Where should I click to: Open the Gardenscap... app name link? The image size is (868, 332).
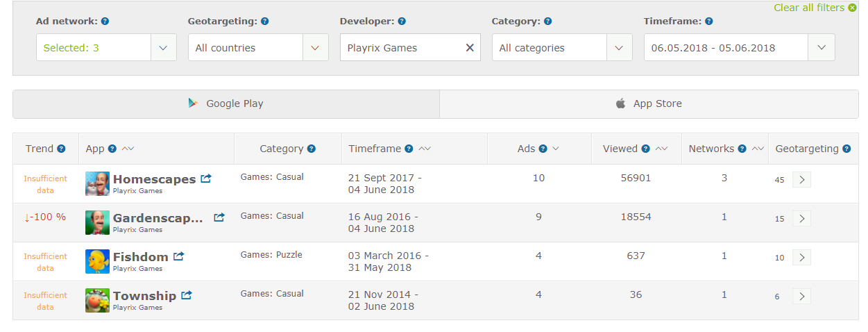click(158, 218)
